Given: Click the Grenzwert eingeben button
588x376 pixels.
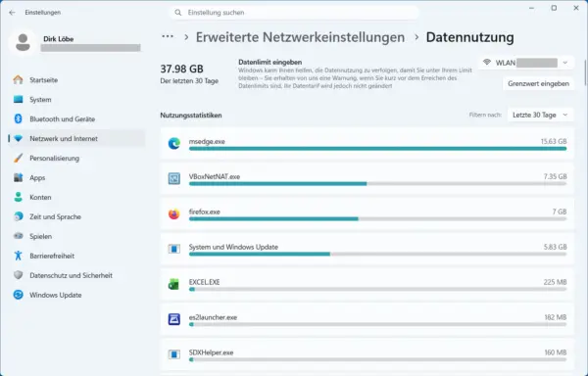Looking at the screenshot, I should tap(538, 83).
